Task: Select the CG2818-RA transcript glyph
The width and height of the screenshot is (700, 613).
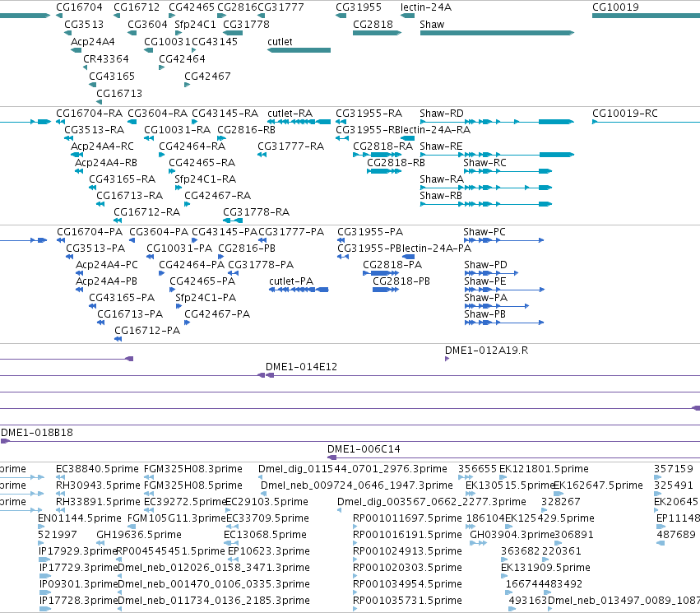Action: [x=377, y=155]
